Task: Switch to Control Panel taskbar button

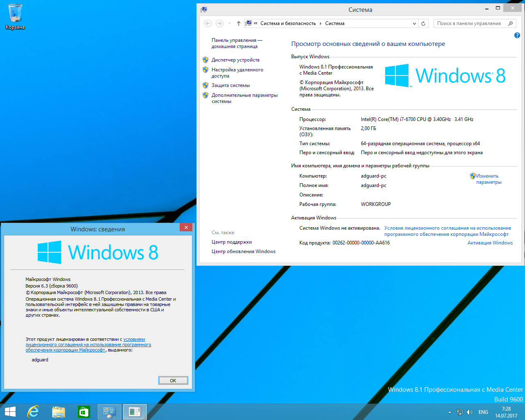Action: pos(110,412)
